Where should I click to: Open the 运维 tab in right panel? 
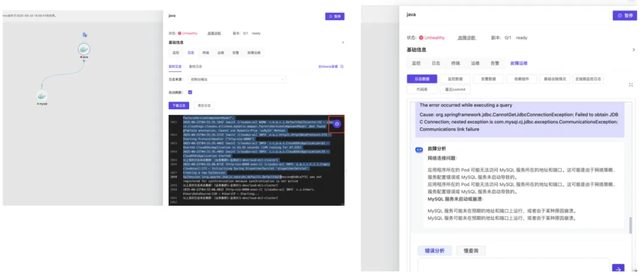click(x=475, y=63)
